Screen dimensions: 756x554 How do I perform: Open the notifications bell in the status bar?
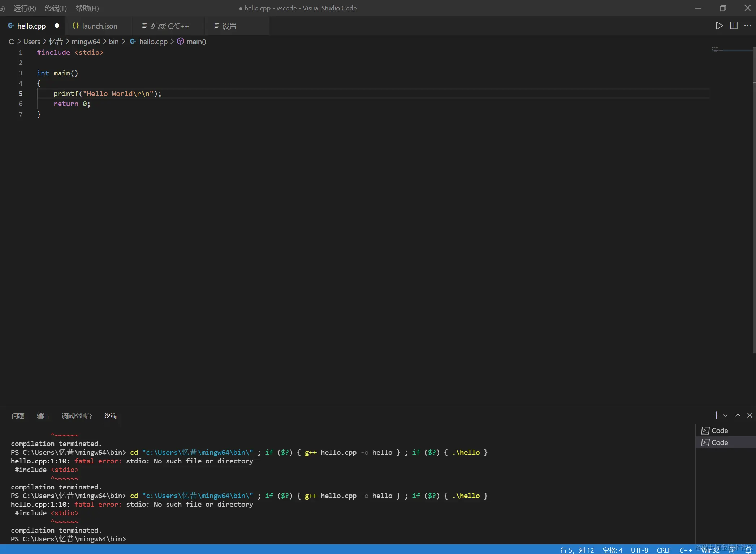(748, 550)
